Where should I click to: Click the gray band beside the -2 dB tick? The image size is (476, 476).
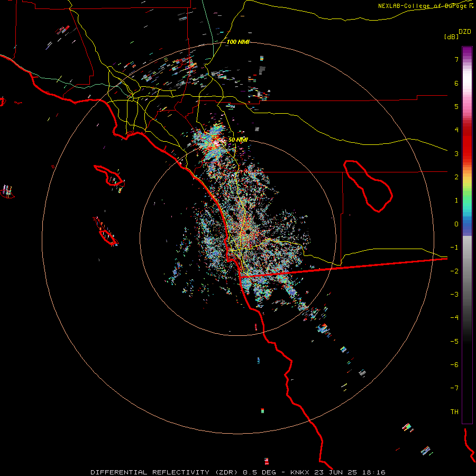[467, 271]
